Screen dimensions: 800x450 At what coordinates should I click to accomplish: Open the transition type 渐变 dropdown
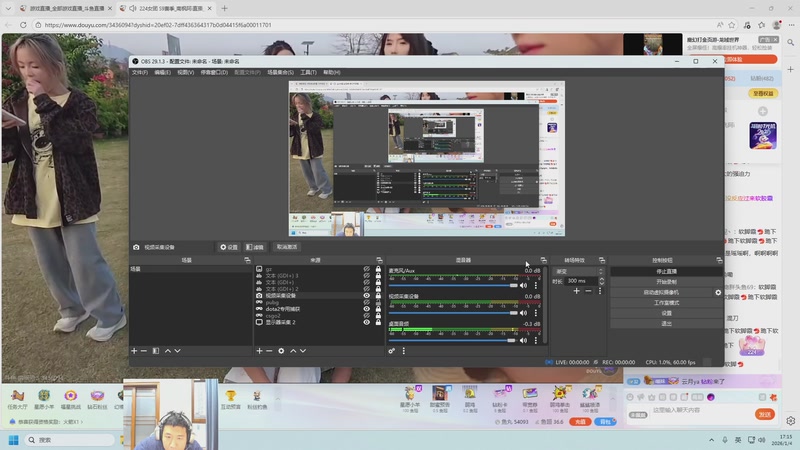[x=579, y=271]
